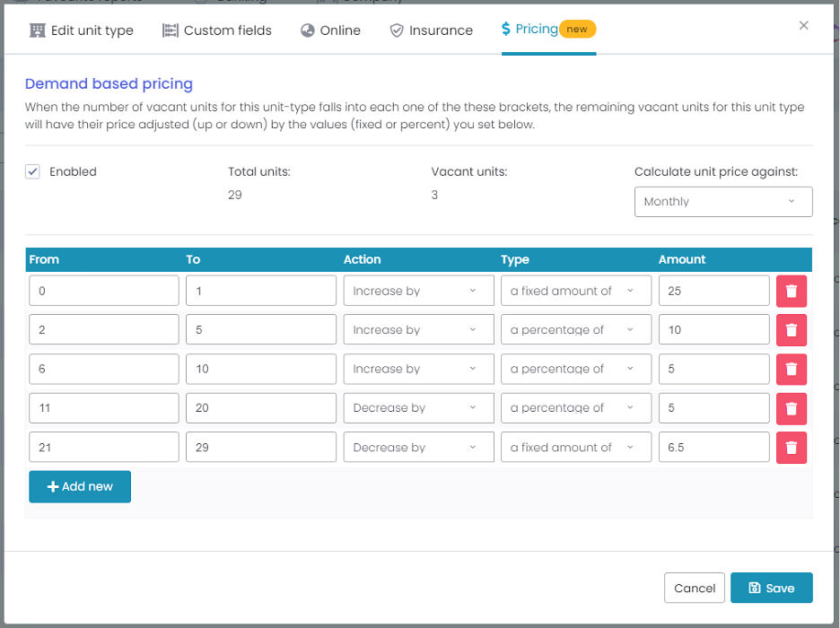Click the Insurance shield icon
Viewport: 840px width, 628px height.
tap(397, 31)
